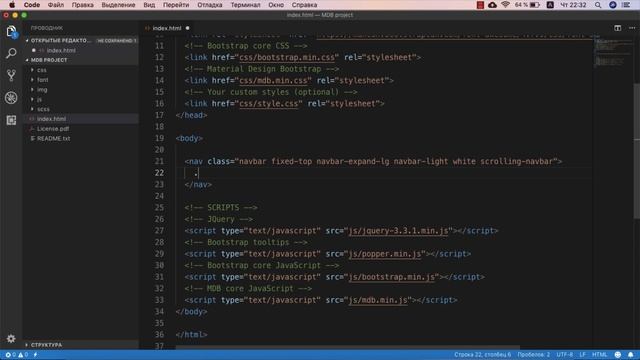Viewport: 640px width, 360px height.
Task: Change language mode HTML
Action: click(600, 355)
